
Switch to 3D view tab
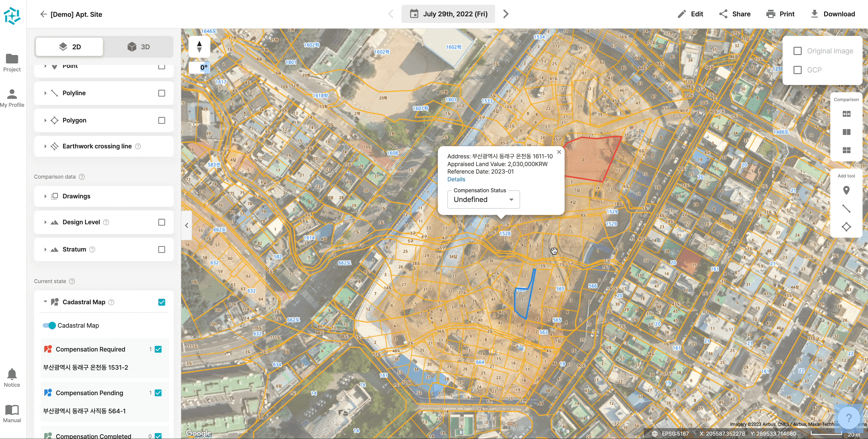point(139,47)
